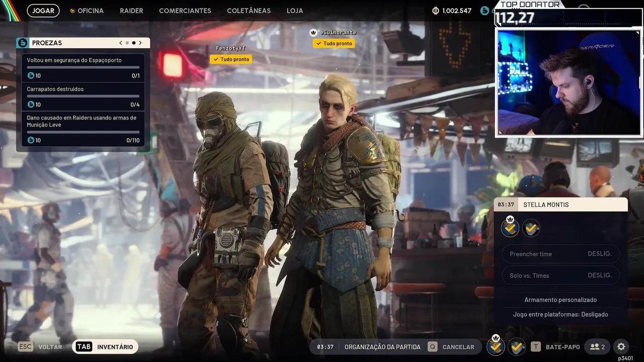Open the RAIDER menu tab
This screenshot has height=362, width=644.
click(x=131, y=11)
